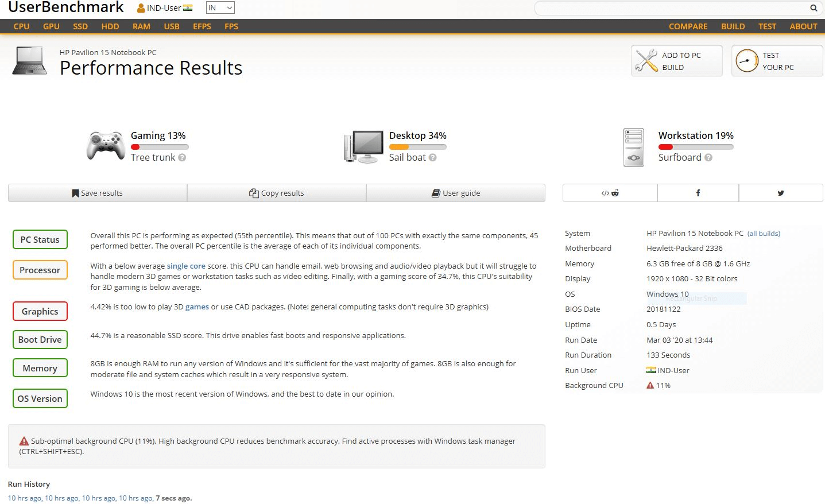Select COMPARE from the top menu

coord(688,26)
